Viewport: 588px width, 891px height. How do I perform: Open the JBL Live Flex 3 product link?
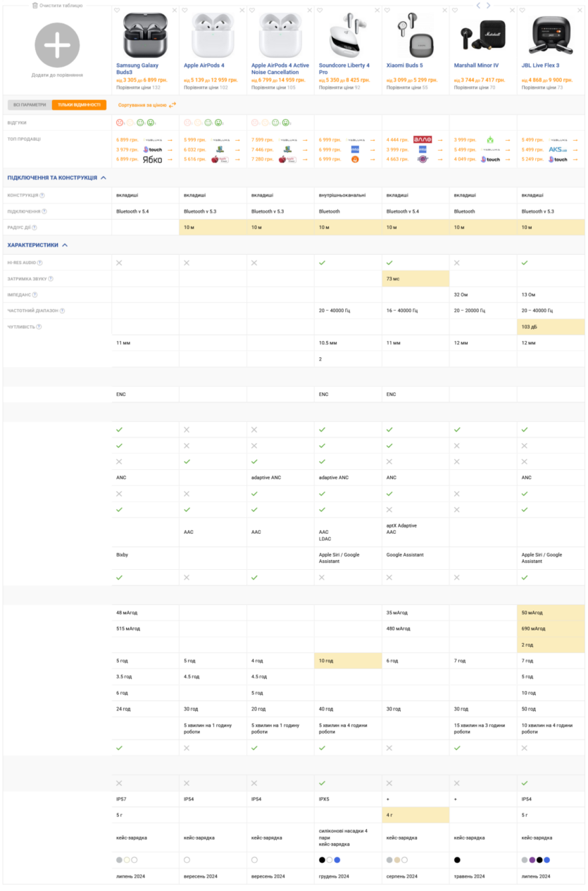pos(540,66)
